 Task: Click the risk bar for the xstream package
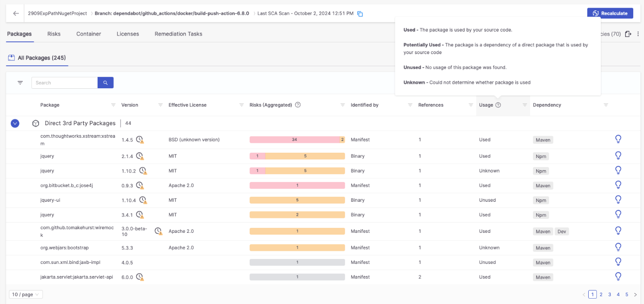[297, 140]
